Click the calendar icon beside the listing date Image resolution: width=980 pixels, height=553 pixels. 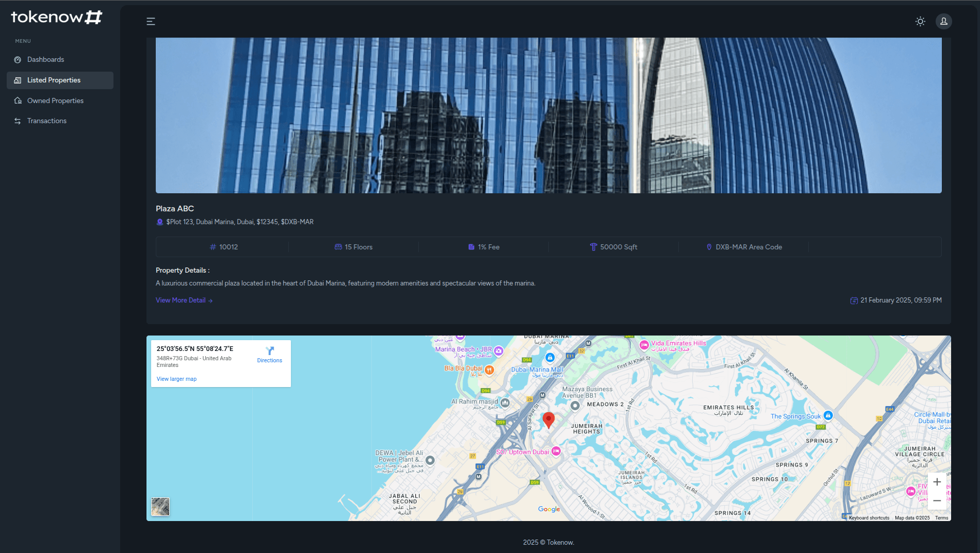pos(854,300)
